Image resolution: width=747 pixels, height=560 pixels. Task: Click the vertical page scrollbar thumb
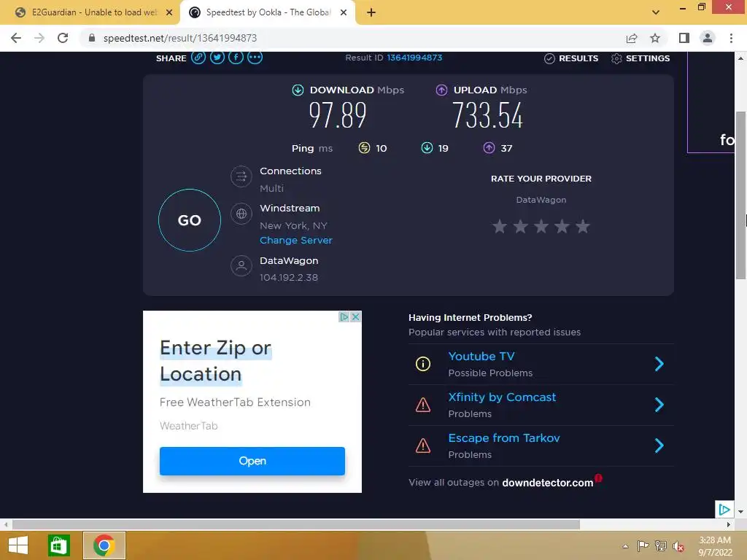click(740, 195)
